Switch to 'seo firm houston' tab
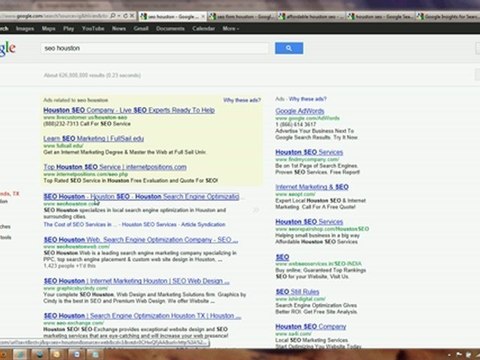This screenshot has width=480, height=360. pyautogui.click(x=242, y=16)
